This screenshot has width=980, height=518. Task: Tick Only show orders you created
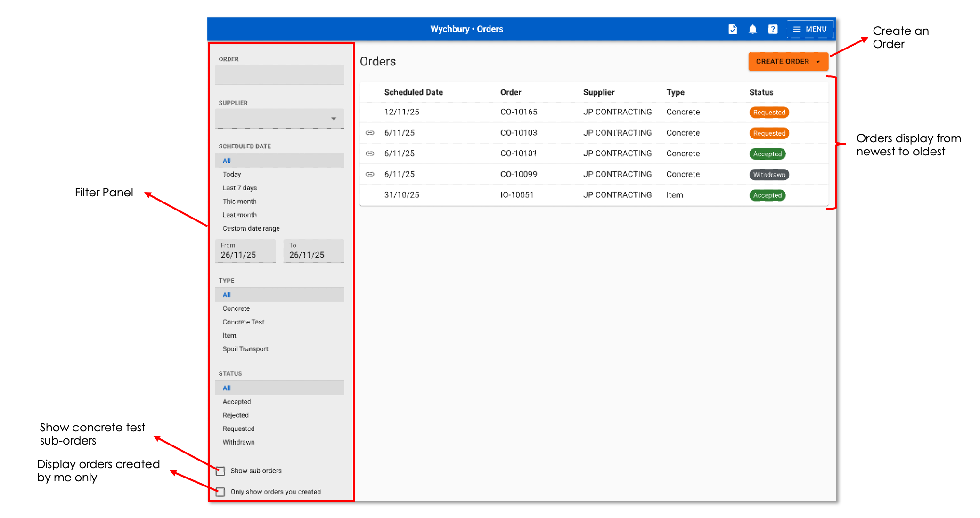click(x=220, y=492)
